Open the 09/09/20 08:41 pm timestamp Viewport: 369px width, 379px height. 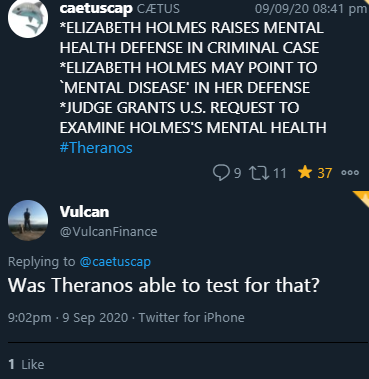tap(311, 9)
